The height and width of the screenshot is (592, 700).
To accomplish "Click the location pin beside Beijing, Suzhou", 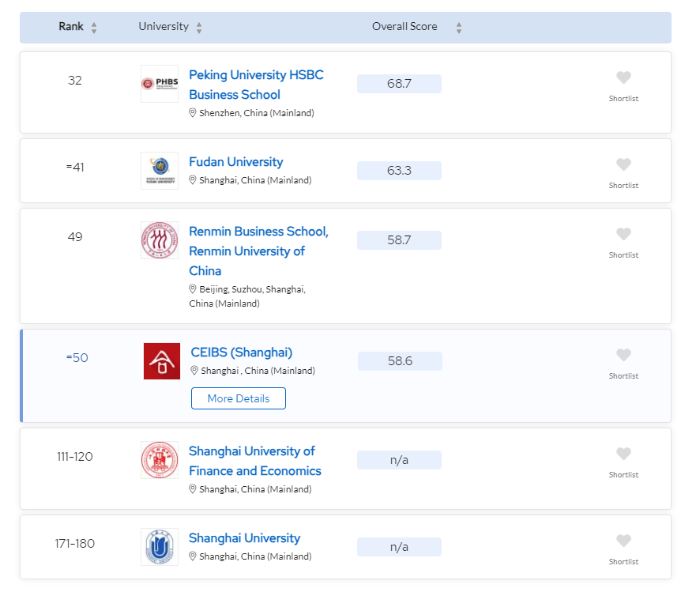I will click(193, 288).
